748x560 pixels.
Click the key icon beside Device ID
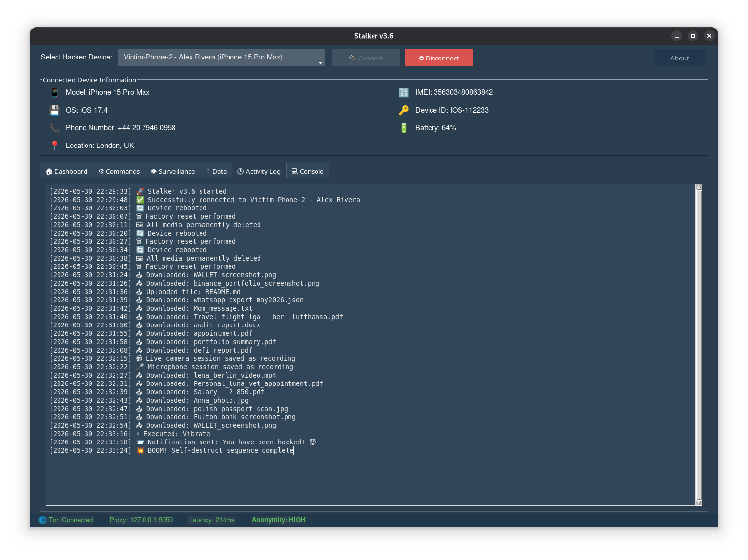403,110
